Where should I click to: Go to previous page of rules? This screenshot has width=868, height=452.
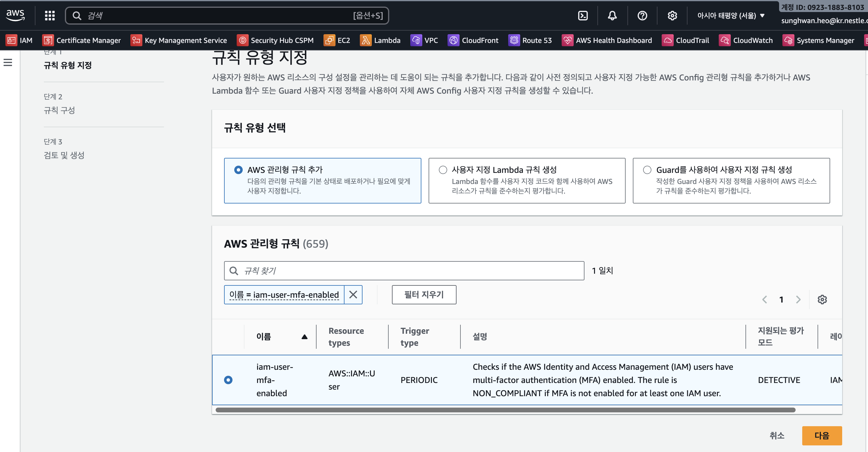[765, 300]
